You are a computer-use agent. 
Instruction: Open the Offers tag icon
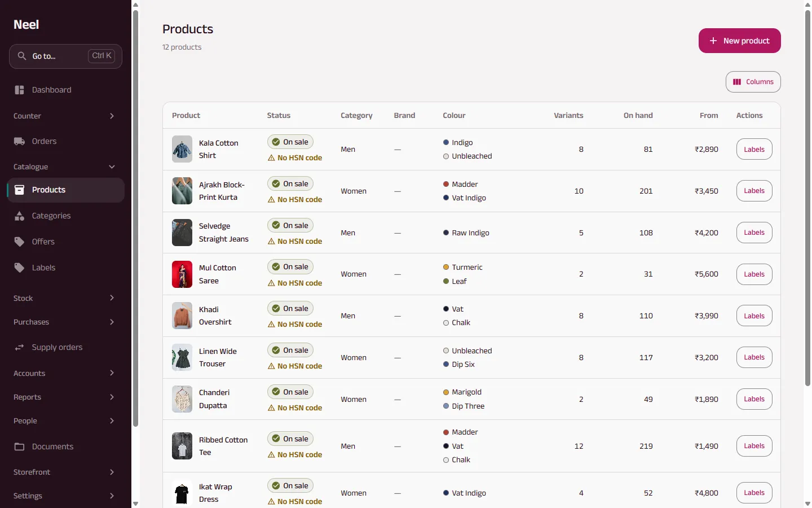(x=20, y=242)
